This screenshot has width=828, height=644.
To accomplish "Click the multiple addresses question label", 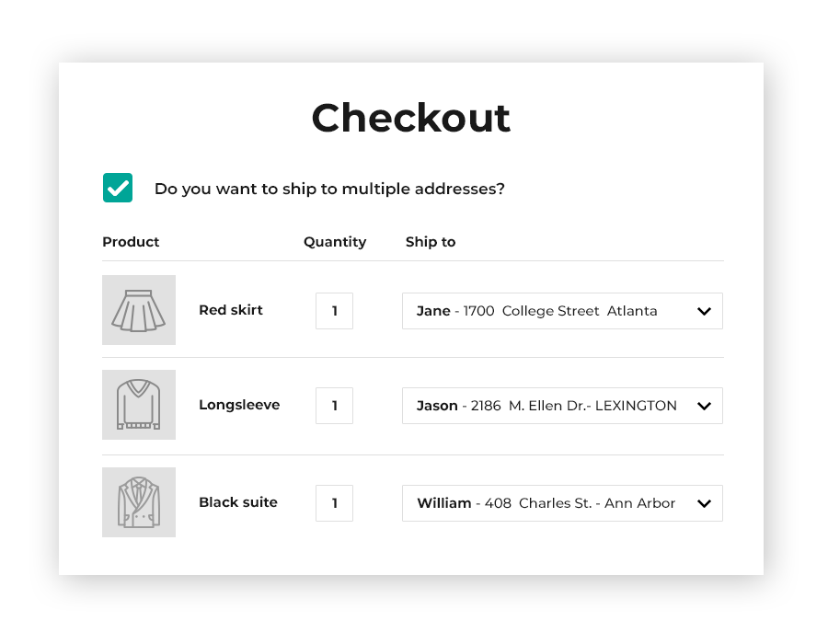I will pos(329,189).
